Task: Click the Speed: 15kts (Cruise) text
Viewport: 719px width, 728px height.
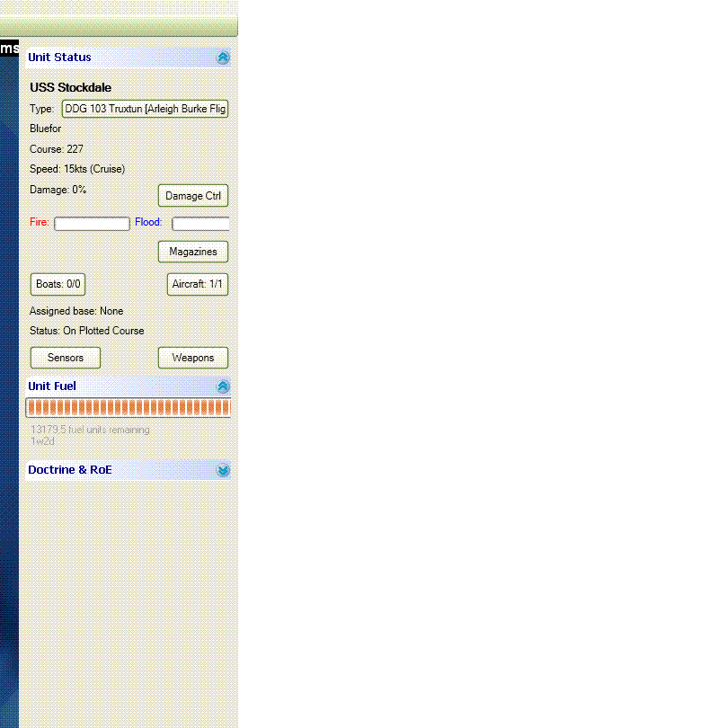Action: (77, 169)
